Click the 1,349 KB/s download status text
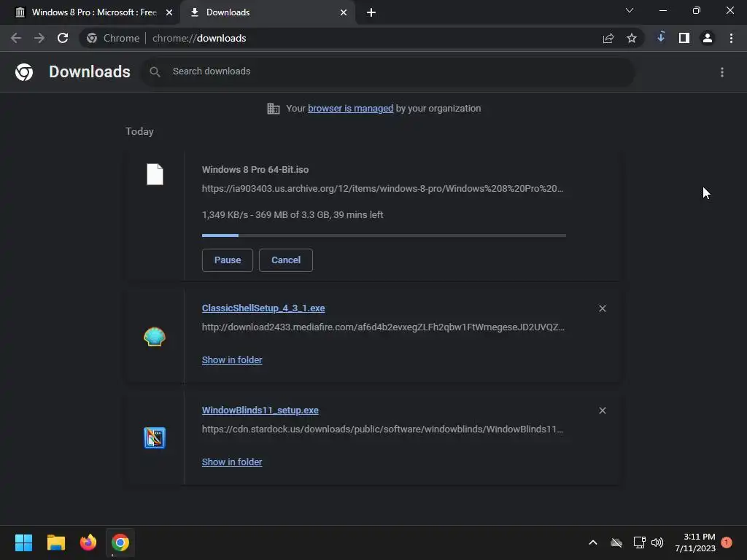Viewport: 747px width, 560px height. pyautogui.click(x=293, y=215)
